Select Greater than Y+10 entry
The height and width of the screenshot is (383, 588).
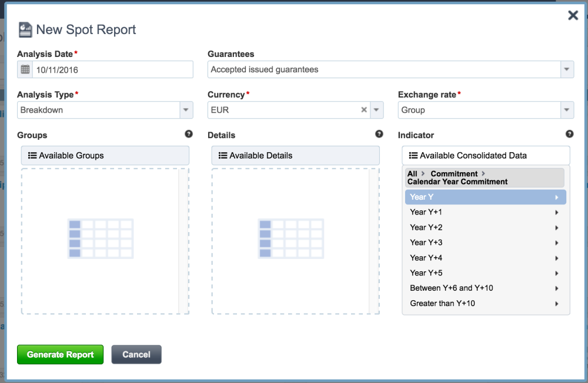coord(486,304)
